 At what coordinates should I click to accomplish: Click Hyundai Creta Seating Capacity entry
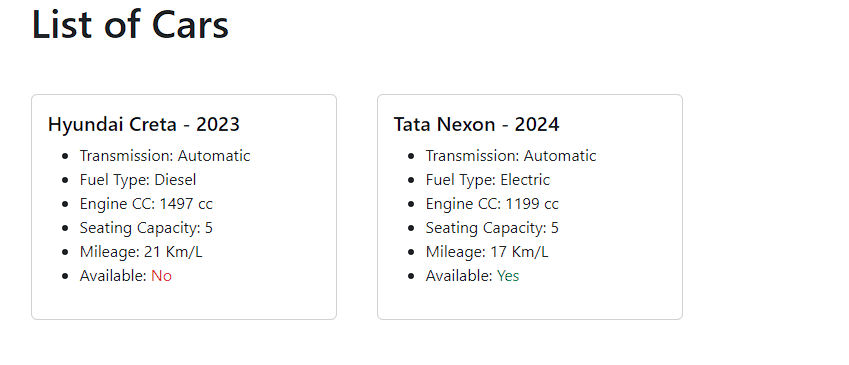click(146, 228)
